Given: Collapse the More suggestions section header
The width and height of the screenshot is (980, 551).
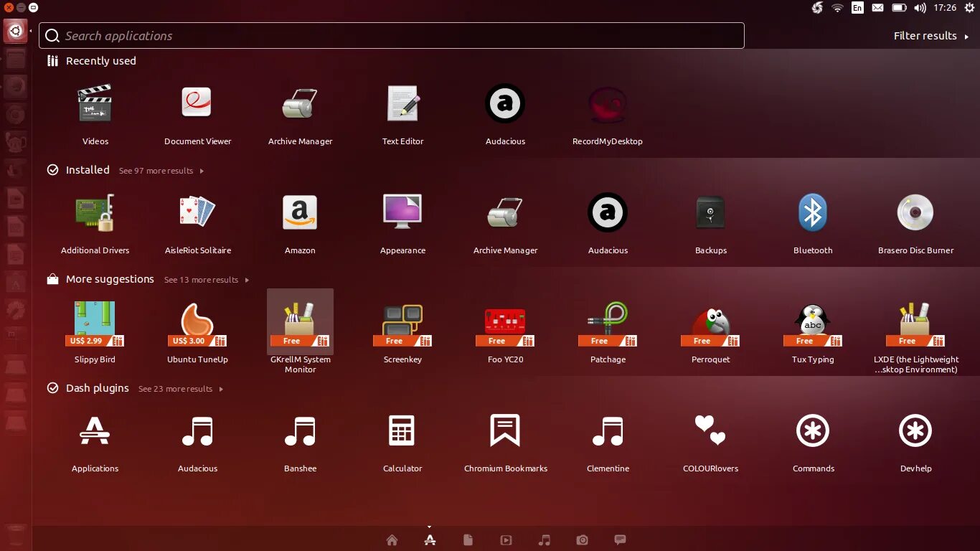Looking at the screenshot, I should pos(100,279).
